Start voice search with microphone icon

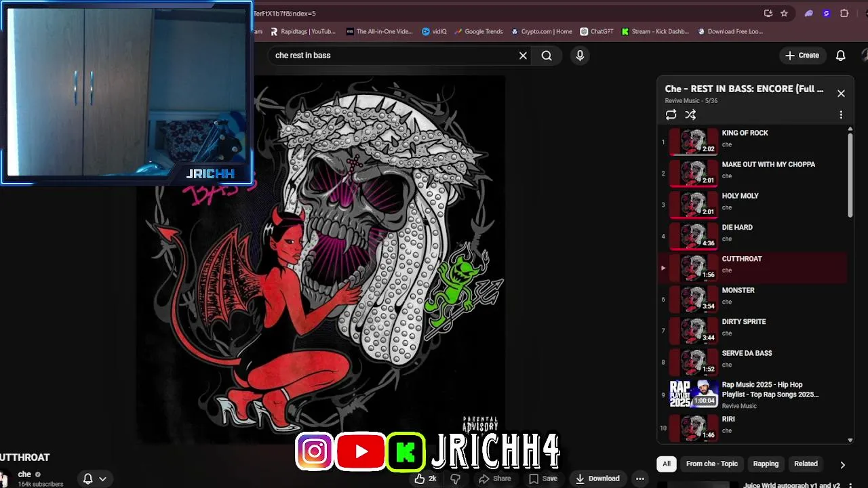(x=580, y=56)
